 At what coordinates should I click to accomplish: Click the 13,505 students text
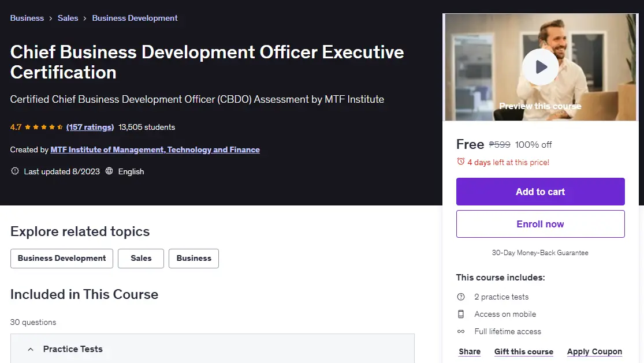(x=147, y=127)
